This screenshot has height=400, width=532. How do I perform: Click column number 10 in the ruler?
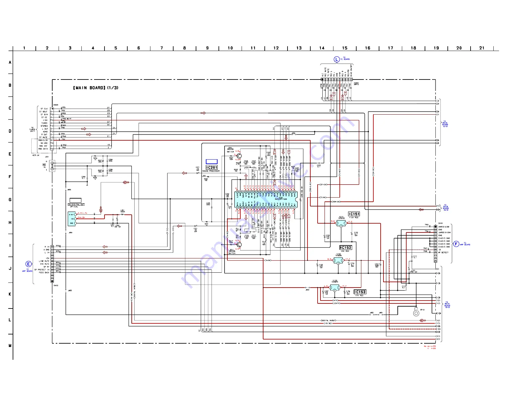coord(230,48)
